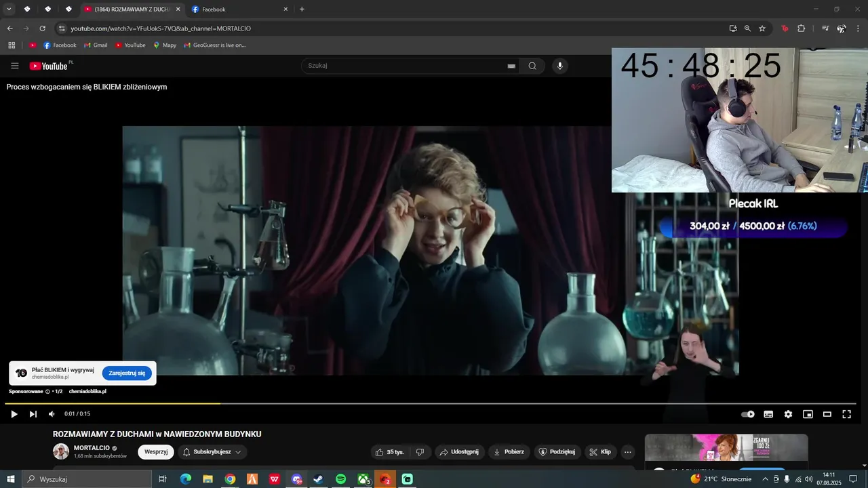Open the red extension icon in Chrome toolbar
The height and width of the screenshot is (488, 868).
(x=785, y=28)
